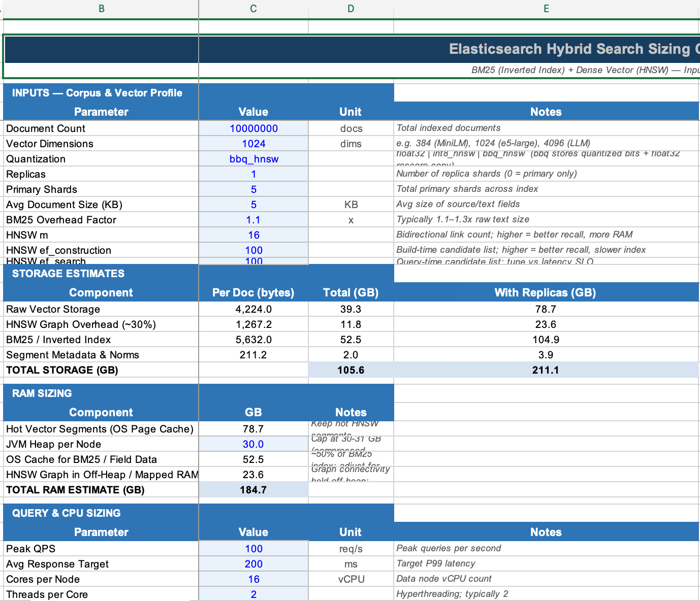Image resolution: width=700 pixels, height=601 pixels.
Task: Click the 'dims' unit cell
Action: click(351, 144)
